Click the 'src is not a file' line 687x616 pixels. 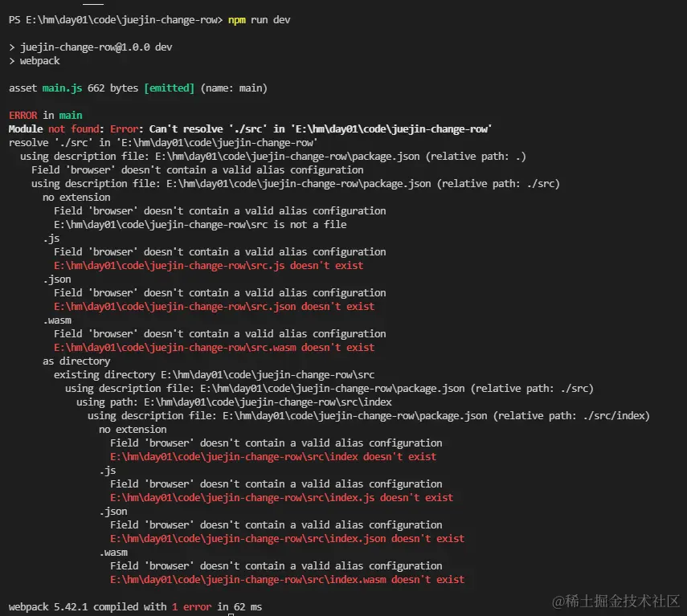[x=200, y=225]
